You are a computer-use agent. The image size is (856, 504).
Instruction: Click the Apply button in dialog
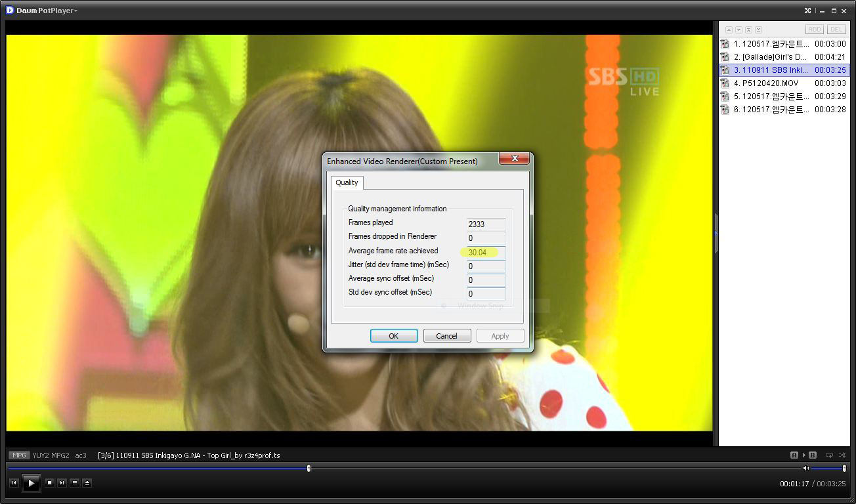click(x=500, y=336)
